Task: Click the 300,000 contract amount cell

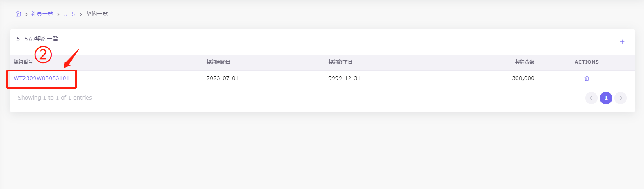Action: point(523,78)
